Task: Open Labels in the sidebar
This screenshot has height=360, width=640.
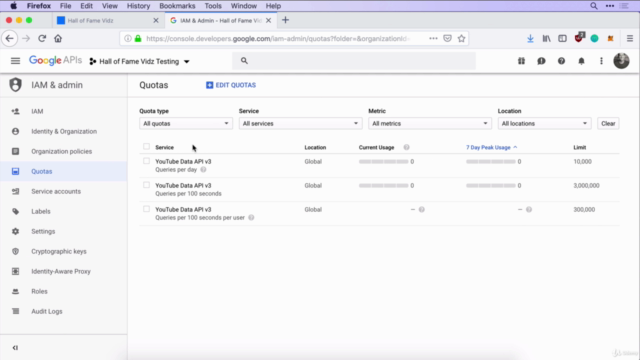Action: click(41, 211)
